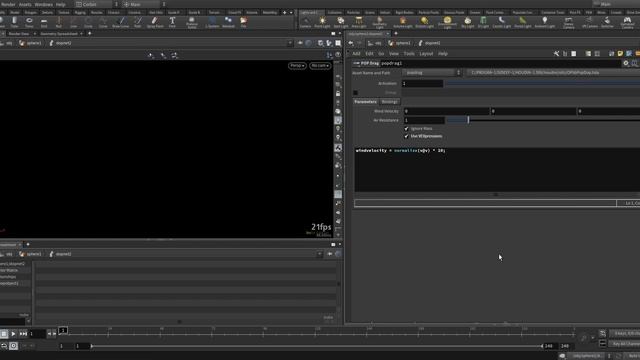Image resolution: width=640 pixels, height=360 pixels.
Task: Toggle the Use VEXpressions checkbox
Action: [406, 136]
